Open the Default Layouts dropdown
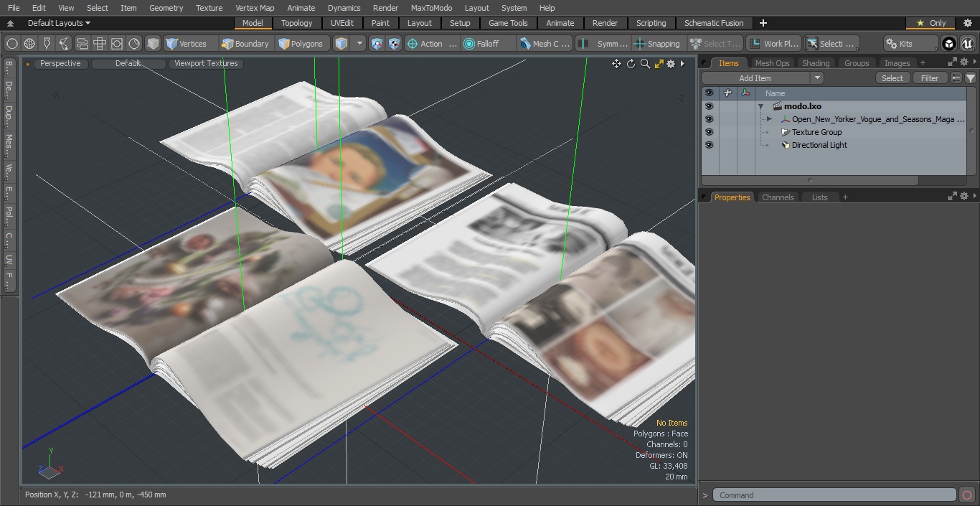Viewport: 980px width, 506px height. pos(60,23)
